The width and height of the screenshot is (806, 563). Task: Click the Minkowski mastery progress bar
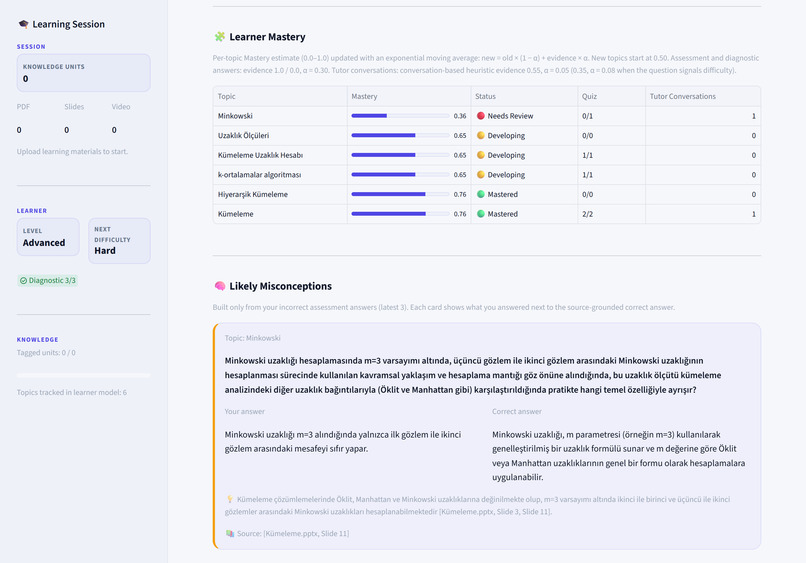pos(400,116)
